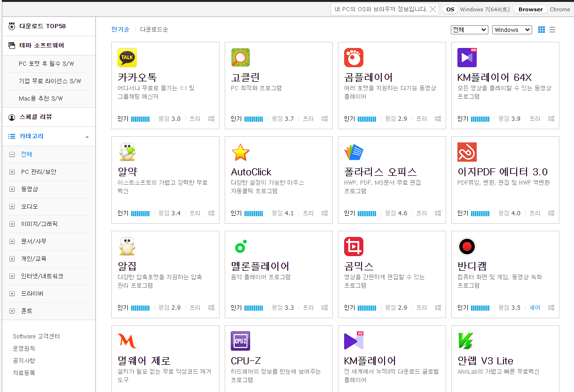This screenshot has width=574, height=392.
Task: Expand the 개인/교육 category
Action: click(12, 259)
